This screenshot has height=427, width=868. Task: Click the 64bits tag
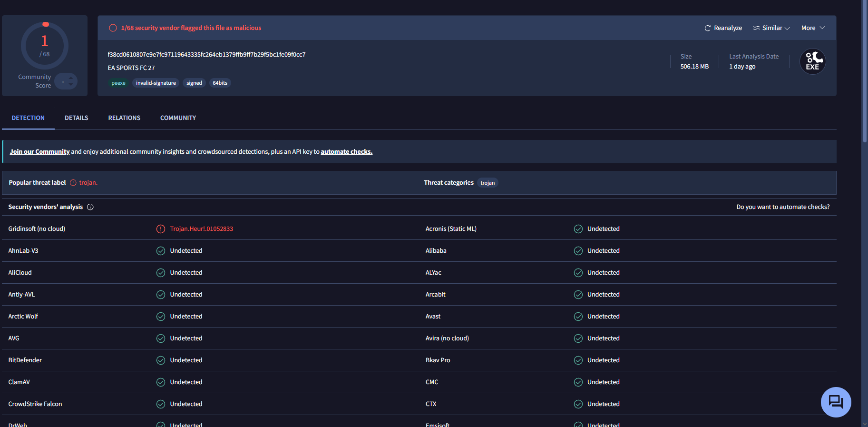(220, 83)
